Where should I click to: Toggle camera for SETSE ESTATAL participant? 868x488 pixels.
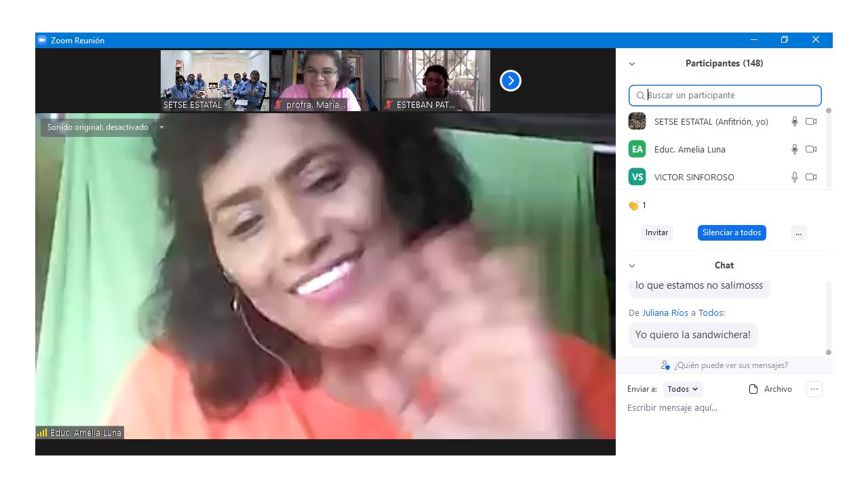[811, 121]
